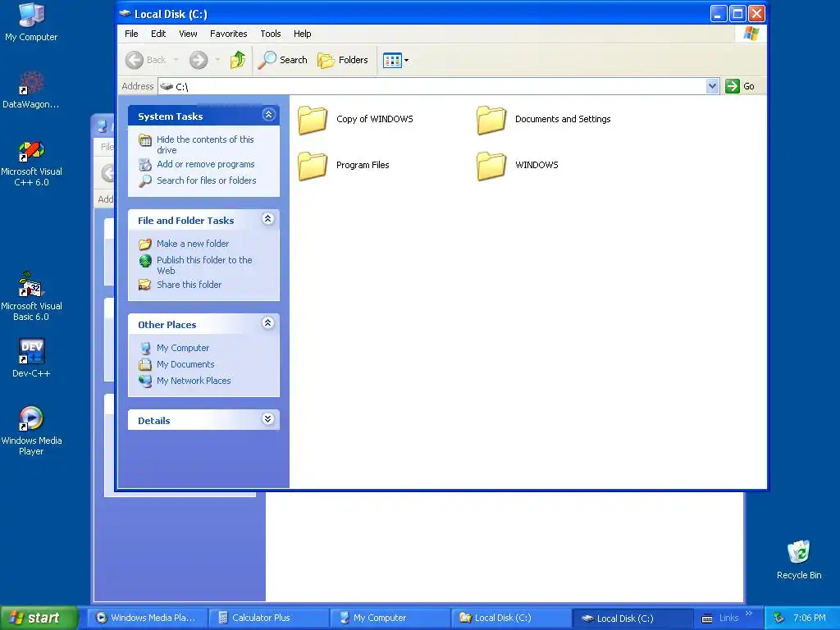840x630 pixels.
Task: Open the Search pane from toolbar
Action: click(x=282, y=60)
